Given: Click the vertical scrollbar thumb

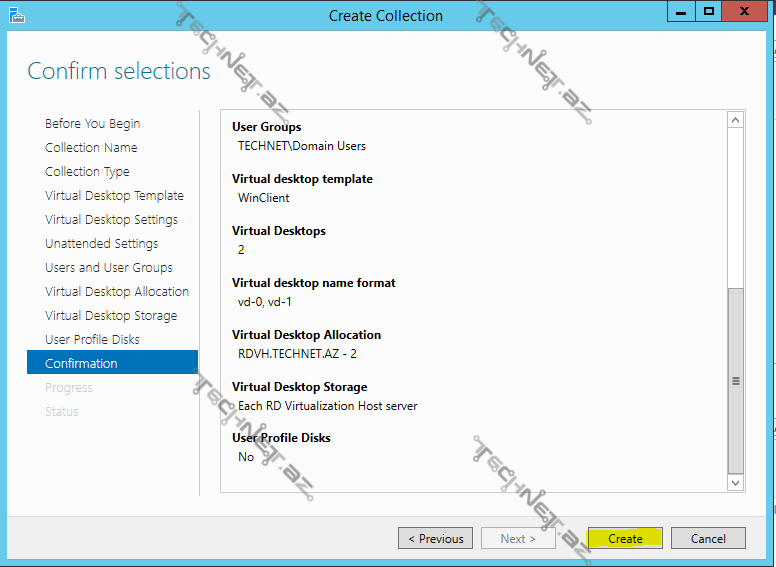Looking at the screenshot, I should (736, 380).
